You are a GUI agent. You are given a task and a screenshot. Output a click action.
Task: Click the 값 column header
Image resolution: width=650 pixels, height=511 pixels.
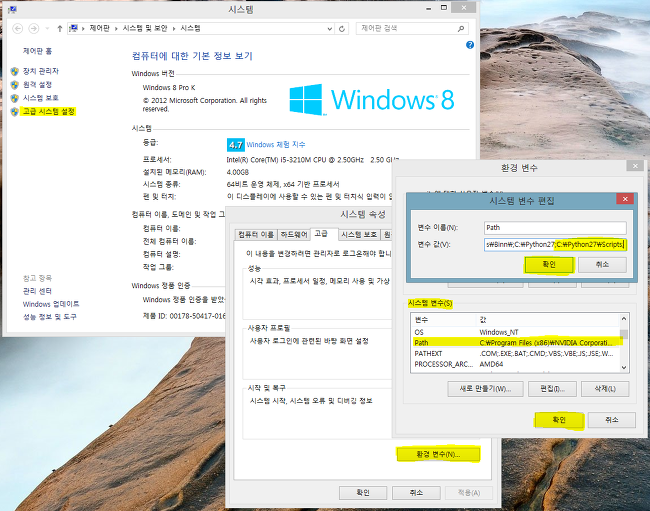click(547, 320)
